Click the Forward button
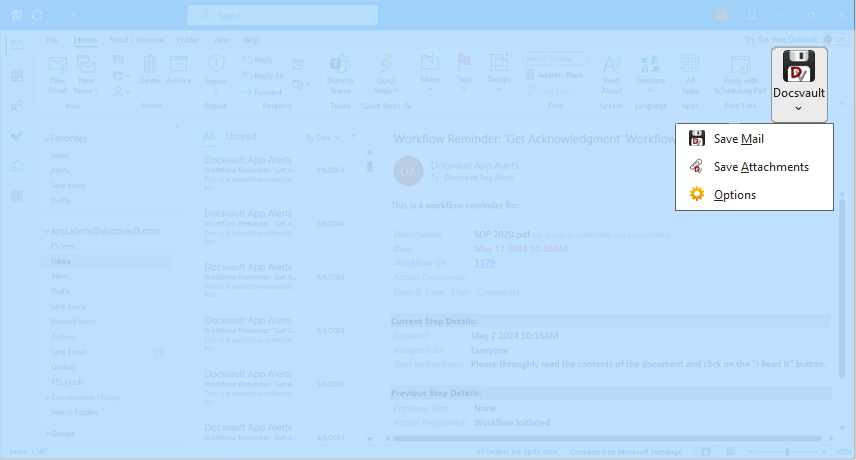The width and height of the screenshot is (856, 460). pos(262,92)
